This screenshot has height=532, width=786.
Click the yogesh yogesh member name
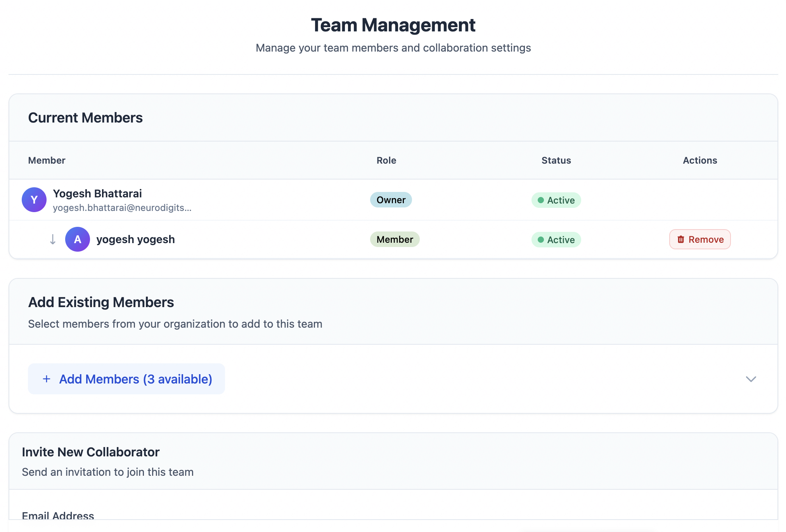(135, 239)
